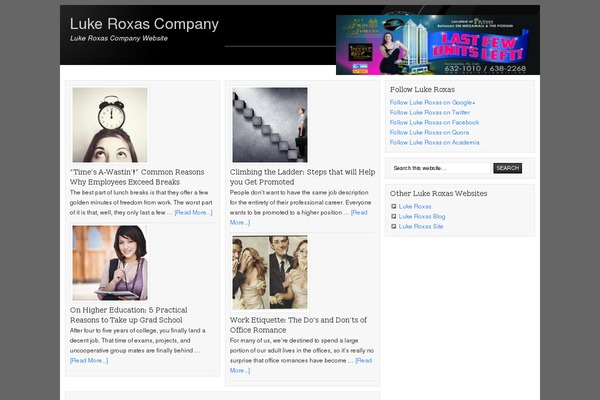Open the student with notebook thumbnail
The width and height of the screenshot is (600, 400).
[x=110, y=263]
